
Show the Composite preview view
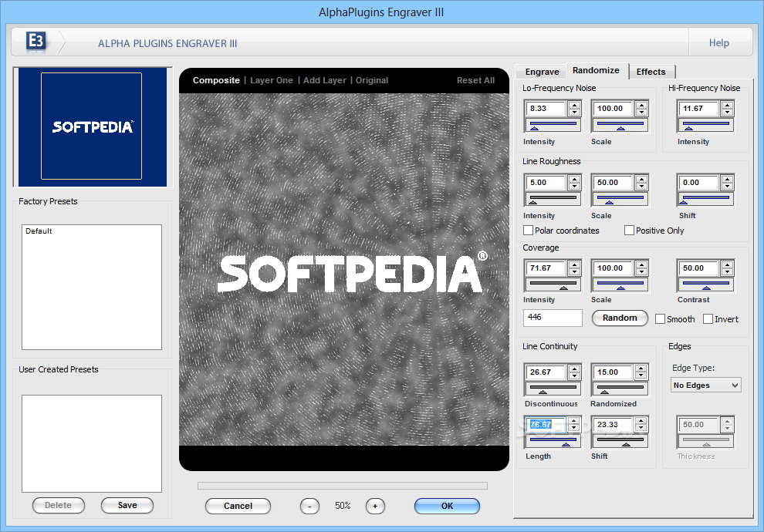(216, 80)
